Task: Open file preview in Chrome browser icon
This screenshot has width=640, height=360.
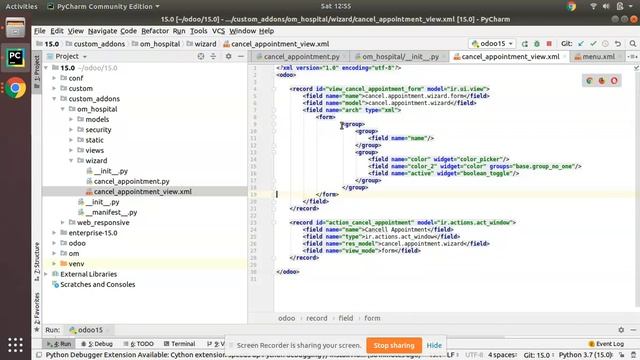Action: click(x=589, y=81)
